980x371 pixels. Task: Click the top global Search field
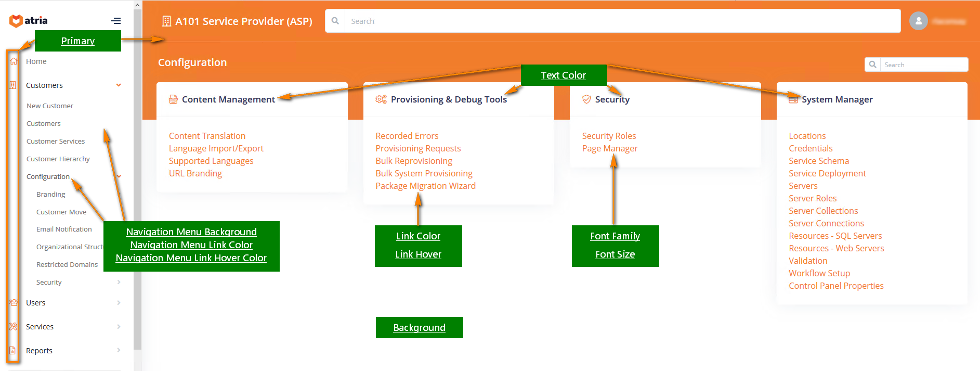tap(622, 21)
